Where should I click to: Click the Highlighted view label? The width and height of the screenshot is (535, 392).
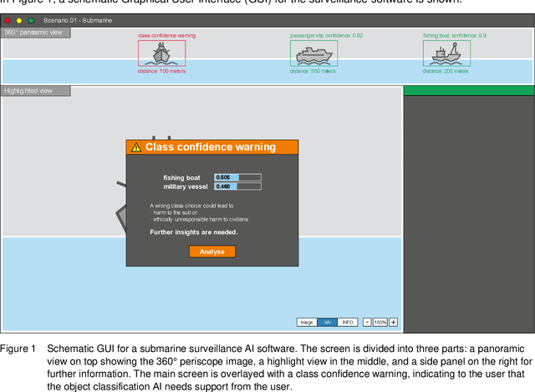point(29,89)
